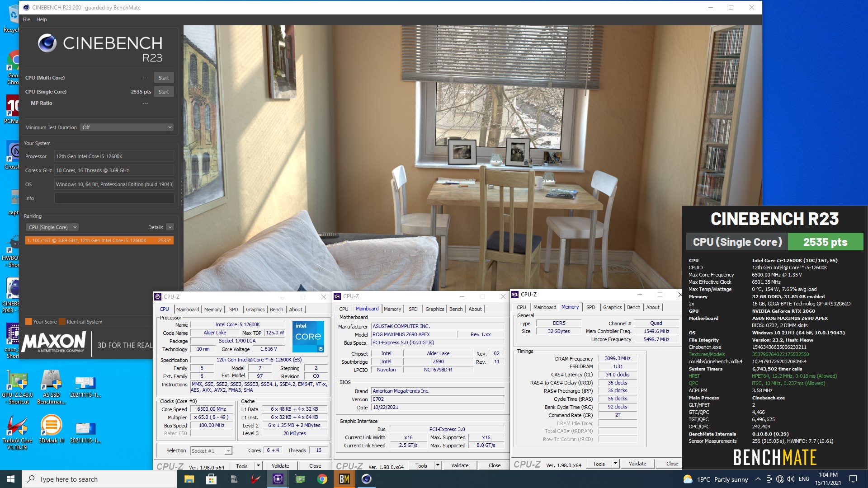This screenshot has height=488, width=868.
Task: Open Microsoft Store from the taskbar
Action: point(211,479)
